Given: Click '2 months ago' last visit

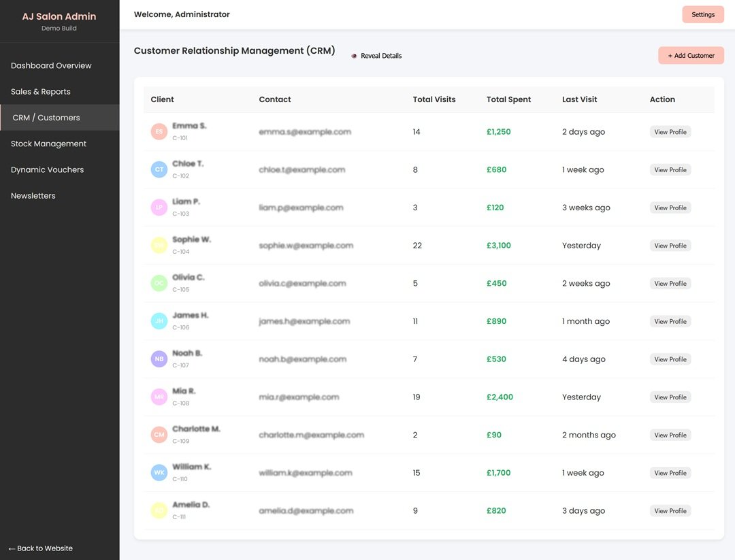Looking at the screenshot, I should (x=589, y=435).
